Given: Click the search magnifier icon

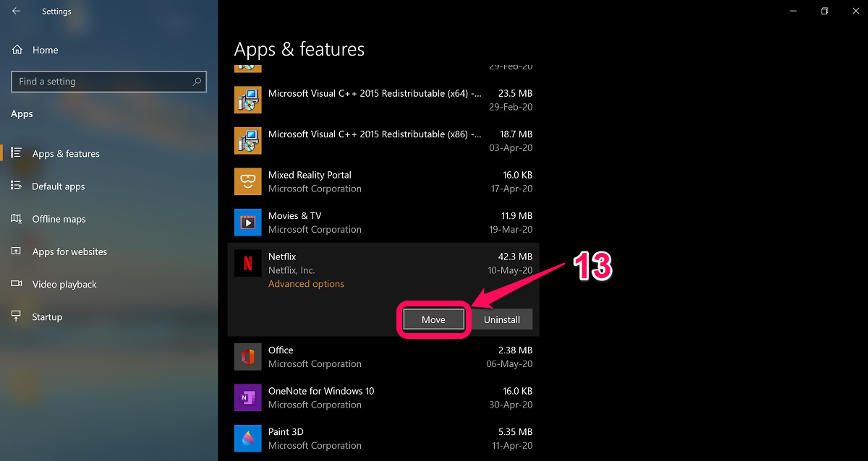Looking at the screenshot, I should pos(197,82).
